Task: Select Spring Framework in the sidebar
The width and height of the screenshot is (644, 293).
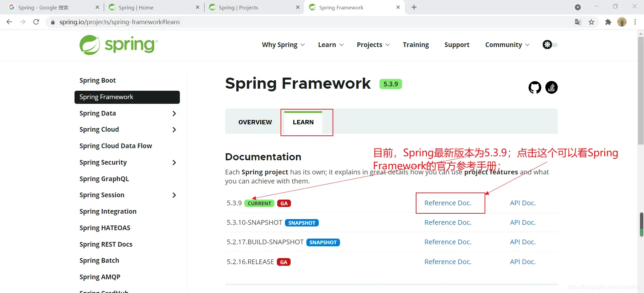Action: coord(127,97)
